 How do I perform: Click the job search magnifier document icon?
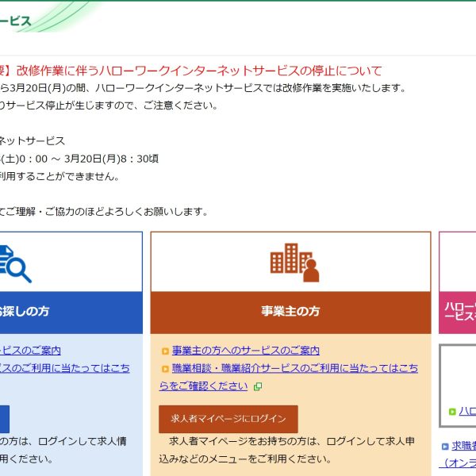pos(15,264)
